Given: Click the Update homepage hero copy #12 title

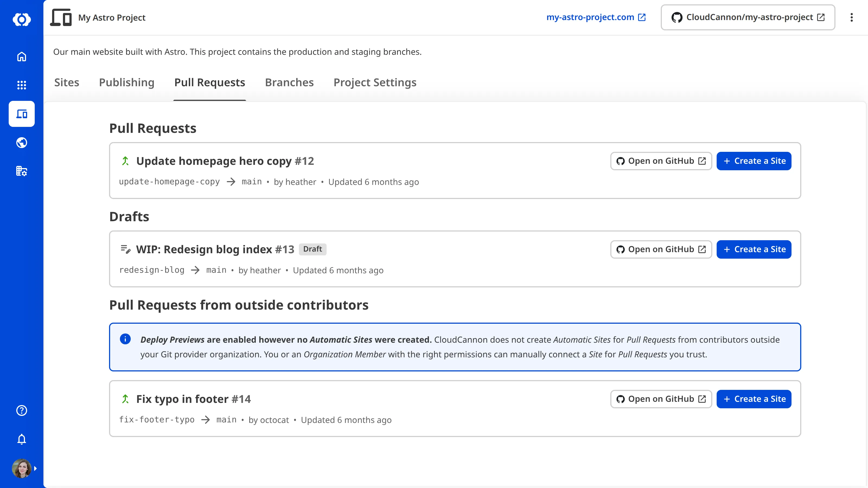Looking at the screenshot, I should [225, 161].
